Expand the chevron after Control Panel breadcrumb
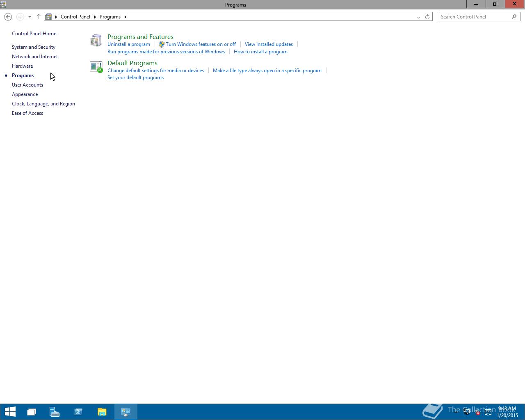525x420 pixels. 95,17
